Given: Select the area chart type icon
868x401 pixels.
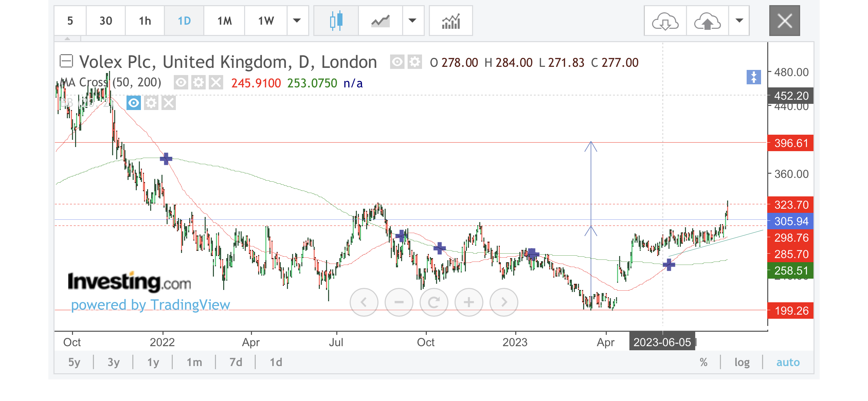Looking at the screenshot, I should pyautogui.click(x=381, y=21).
